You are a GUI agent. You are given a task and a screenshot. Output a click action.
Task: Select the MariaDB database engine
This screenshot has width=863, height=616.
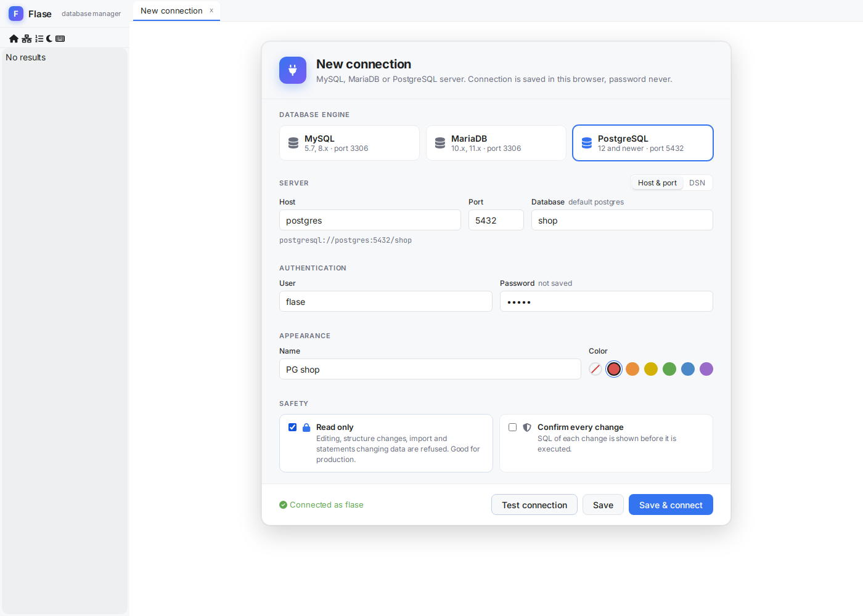click(x=496, y=143)
